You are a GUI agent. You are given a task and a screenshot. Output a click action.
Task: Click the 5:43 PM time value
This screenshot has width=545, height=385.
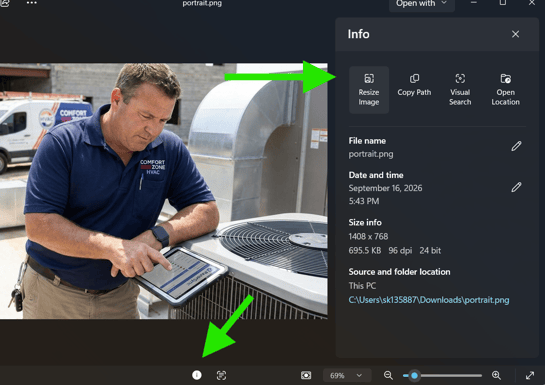click(x=364, y=201)
